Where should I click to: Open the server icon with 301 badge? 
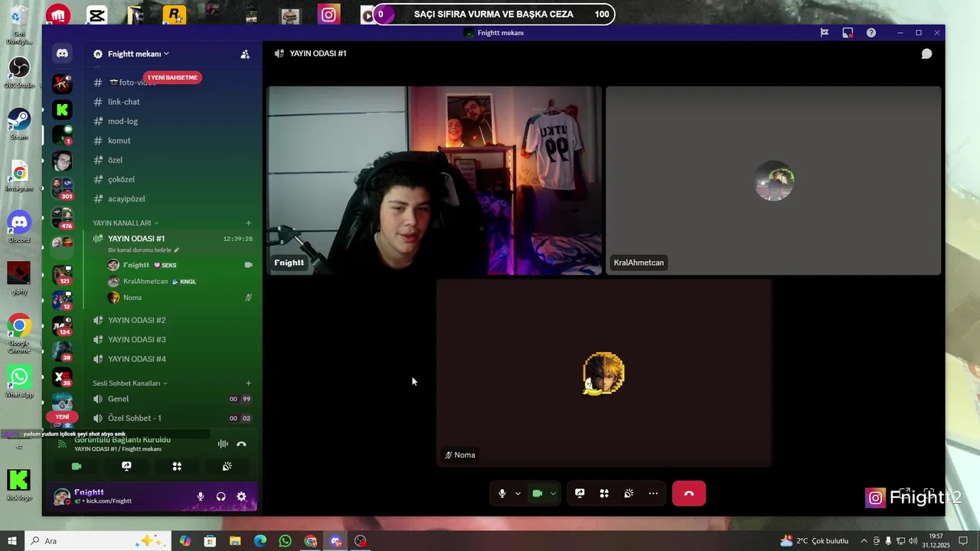click(62, 187)
